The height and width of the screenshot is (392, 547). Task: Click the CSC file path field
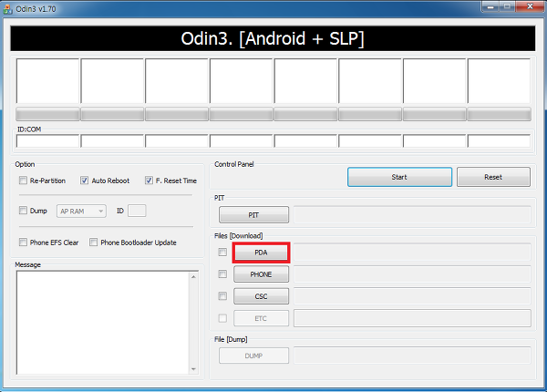click(412, 296)
